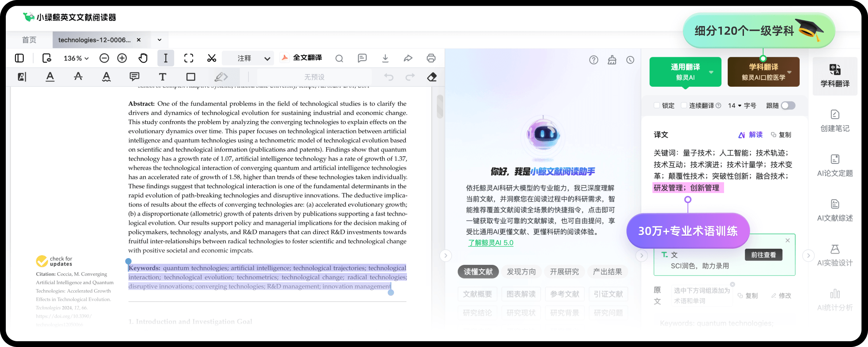This screenshot has width=868, height=347.
Task: Expand the tab list chevron
Action: pos(159,40)
